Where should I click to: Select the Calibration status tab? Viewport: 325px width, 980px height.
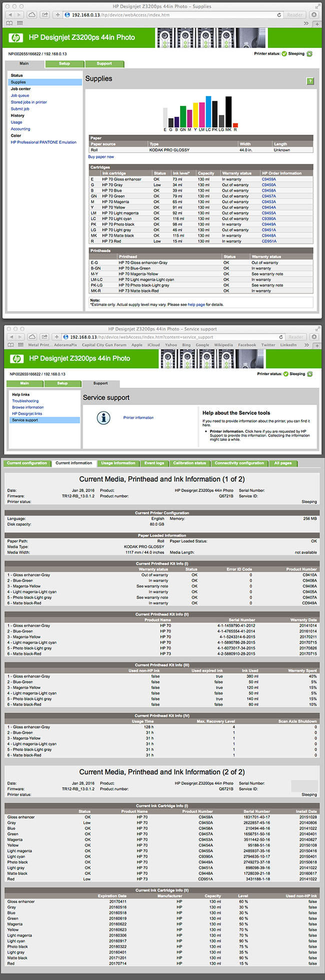click(189, 463)
